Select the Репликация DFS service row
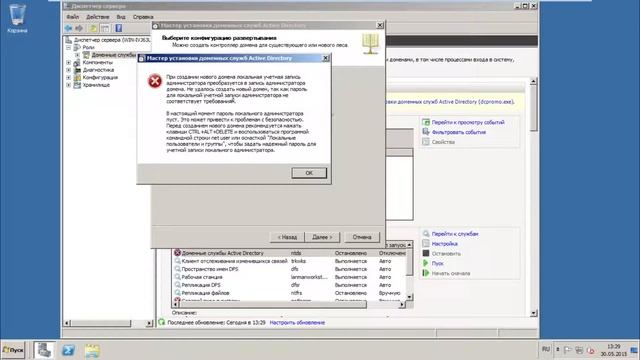This screenshot has height=360, width=640. click(x=289, y=285)
